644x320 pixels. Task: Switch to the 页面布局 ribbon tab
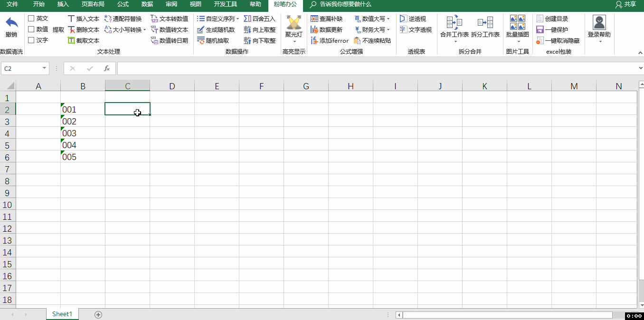93,4
